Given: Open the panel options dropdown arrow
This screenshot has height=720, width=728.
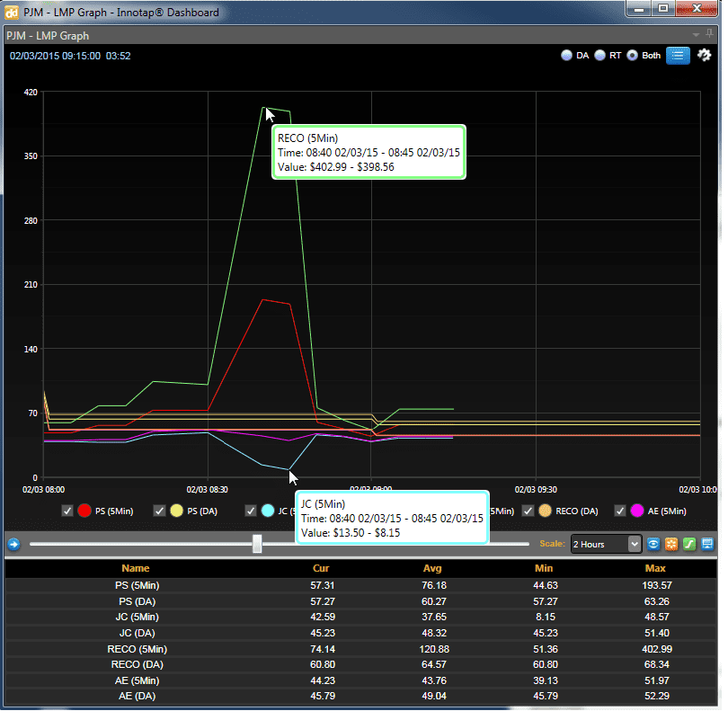Looking at the screenshot, I should pyautogui.click(x=696, y=35).
